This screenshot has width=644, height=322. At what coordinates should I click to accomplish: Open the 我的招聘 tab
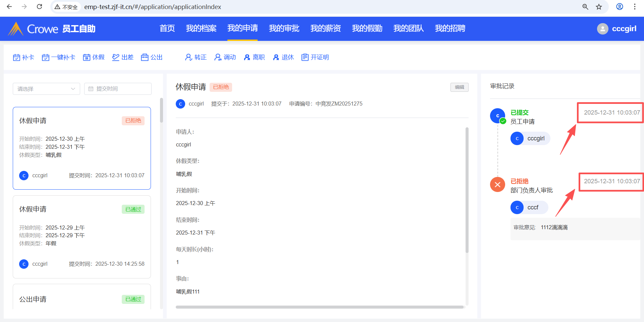[450, 28]
